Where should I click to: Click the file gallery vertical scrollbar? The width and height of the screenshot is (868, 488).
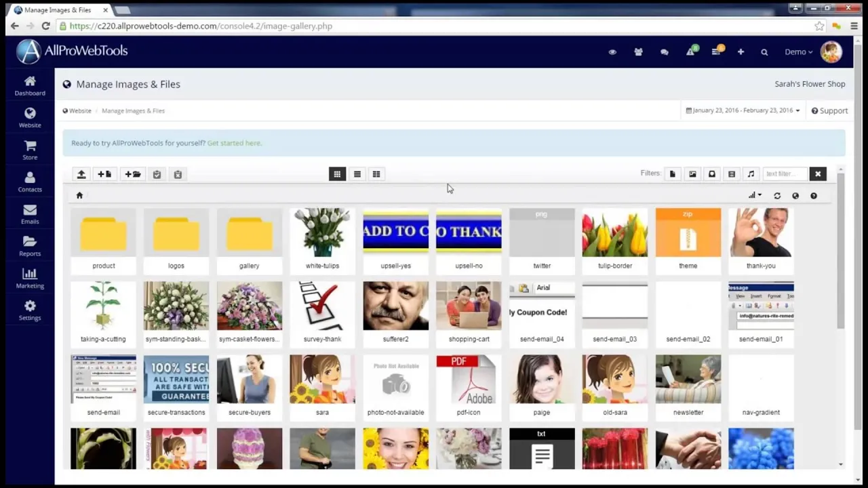[x=841, y=251]
